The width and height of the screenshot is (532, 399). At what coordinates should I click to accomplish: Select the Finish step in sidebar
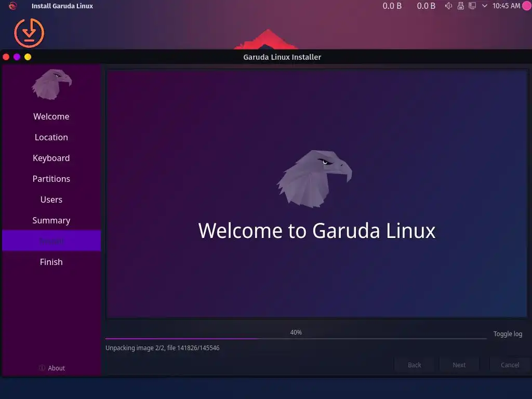coord(51,262)
